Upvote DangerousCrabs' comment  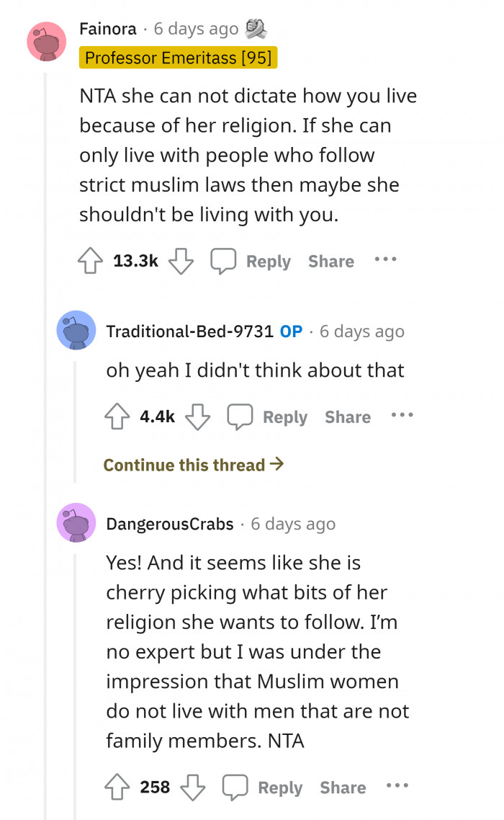point(118,788)
